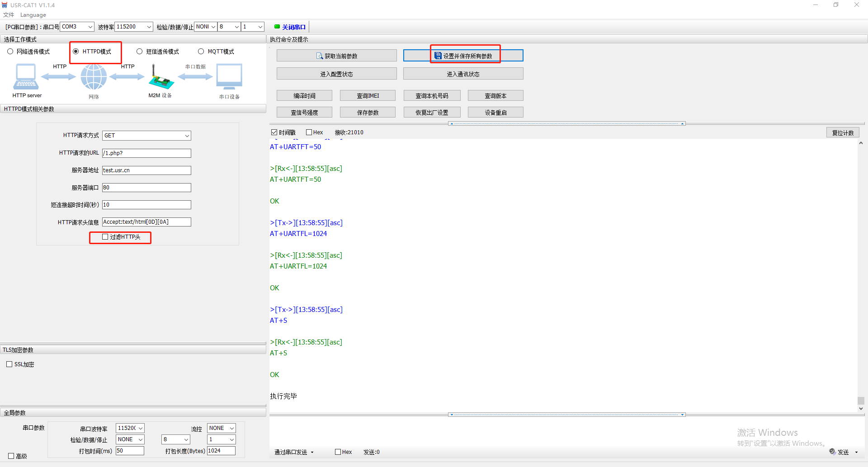The height and width of the screenshot is (467, 868).
Task: Click the serial device monitor icon
Action: 229,77
